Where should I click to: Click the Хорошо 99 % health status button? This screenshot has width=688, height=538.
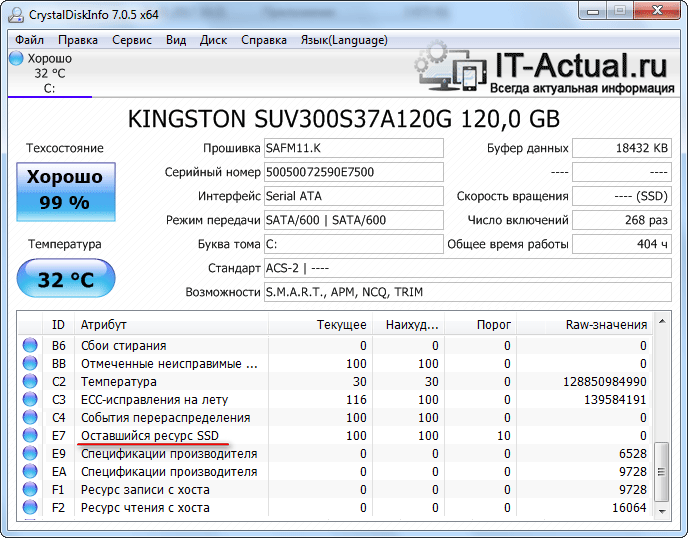[x=66, y=192]
